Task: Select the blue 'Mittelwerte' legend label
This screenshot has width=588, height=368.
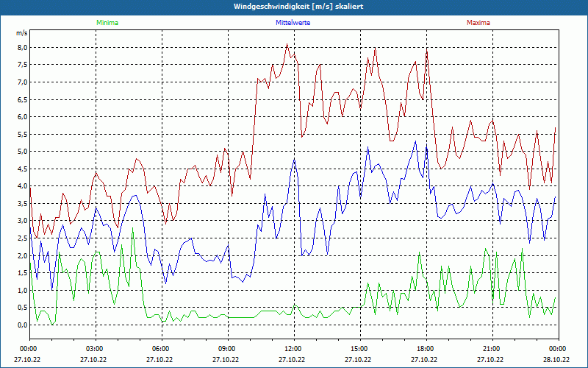Action: pyautogui.click(x=293, y=23)
